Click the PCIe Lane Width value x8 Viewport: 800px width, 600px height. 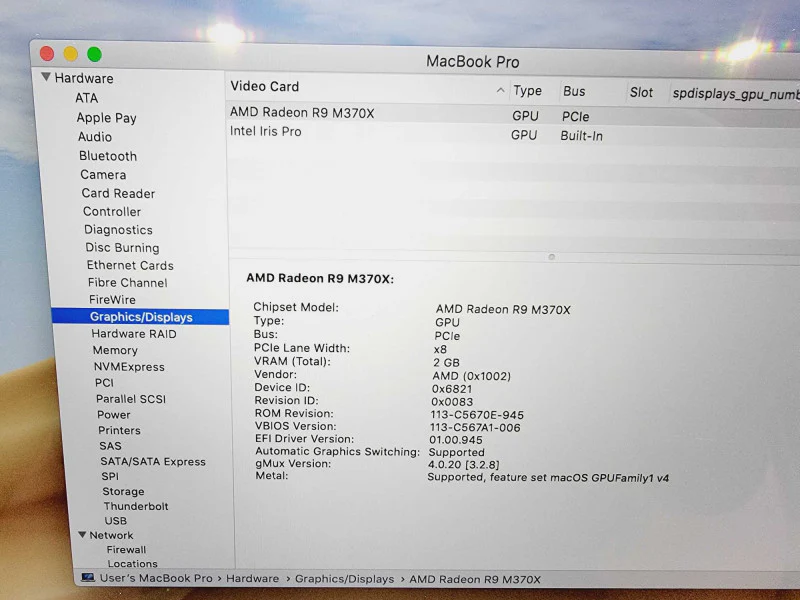coord(440,349)
